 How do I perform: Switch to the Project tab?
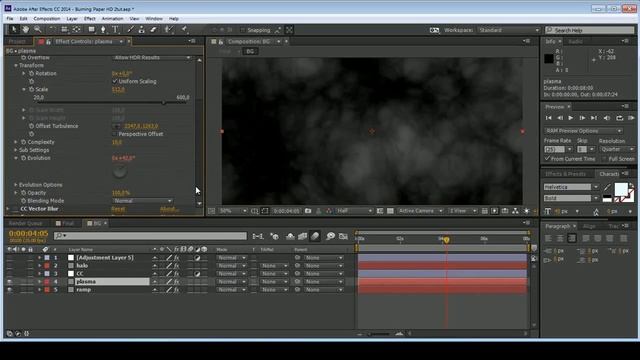click(17, 42)
